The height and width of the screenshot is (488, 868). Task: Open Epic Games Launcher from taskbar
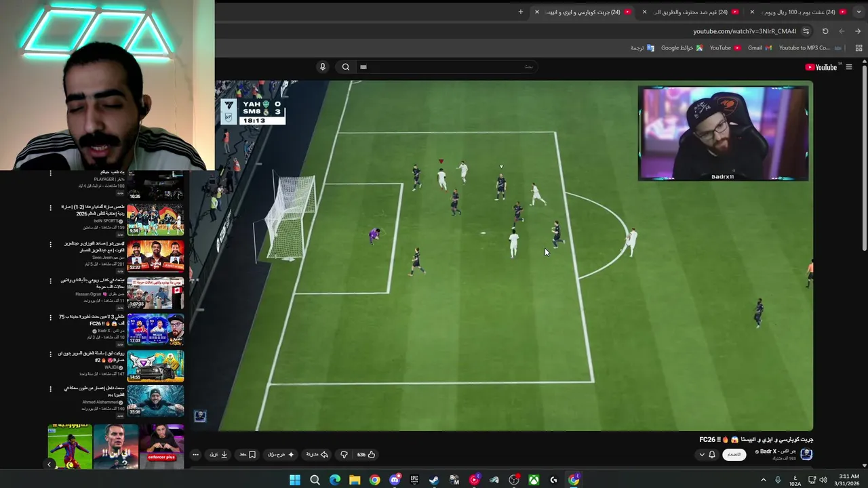(x=414, y=480)
